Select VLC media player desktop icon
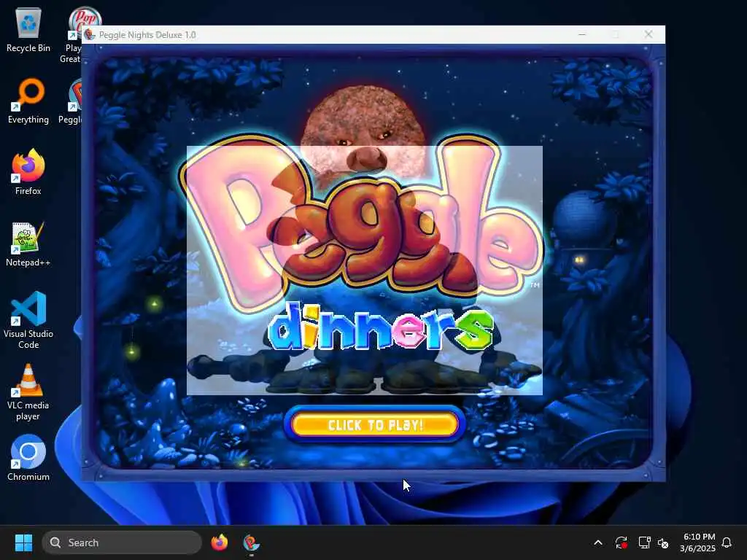The width and height of the screenshot is (747, 560). 28,392
